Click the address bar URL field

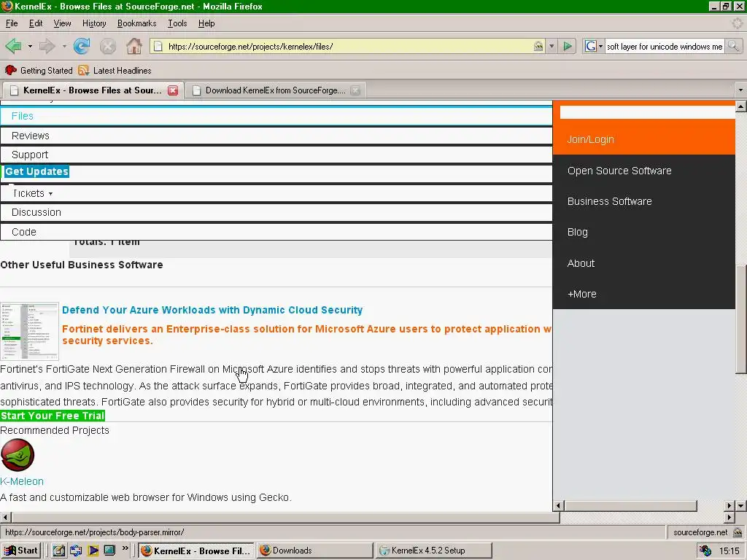point(348,46)
